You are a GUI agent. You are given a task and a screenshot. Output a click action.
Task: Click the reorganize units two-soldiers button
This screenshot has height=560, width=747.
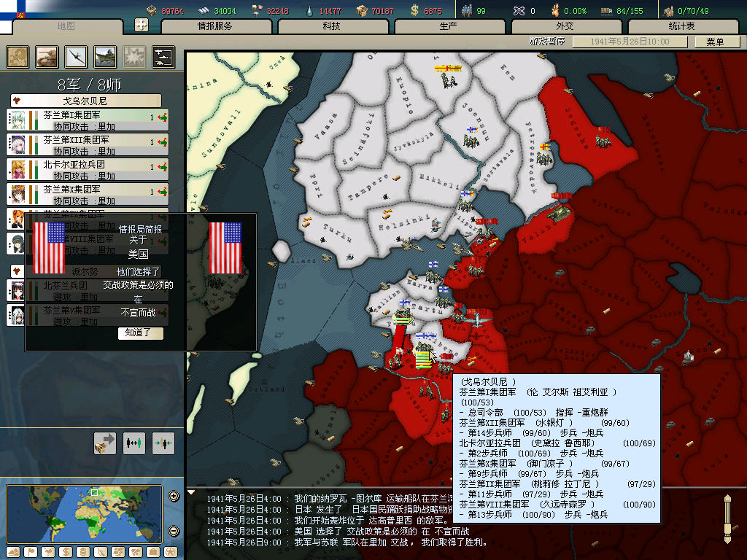(x=134, y=443)
